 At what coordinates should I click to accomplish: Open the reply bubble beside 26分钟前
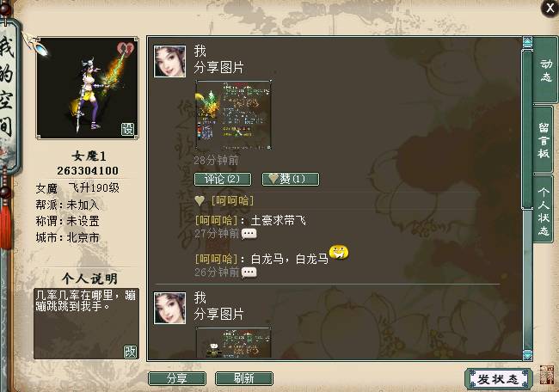(x=249, y=273)
